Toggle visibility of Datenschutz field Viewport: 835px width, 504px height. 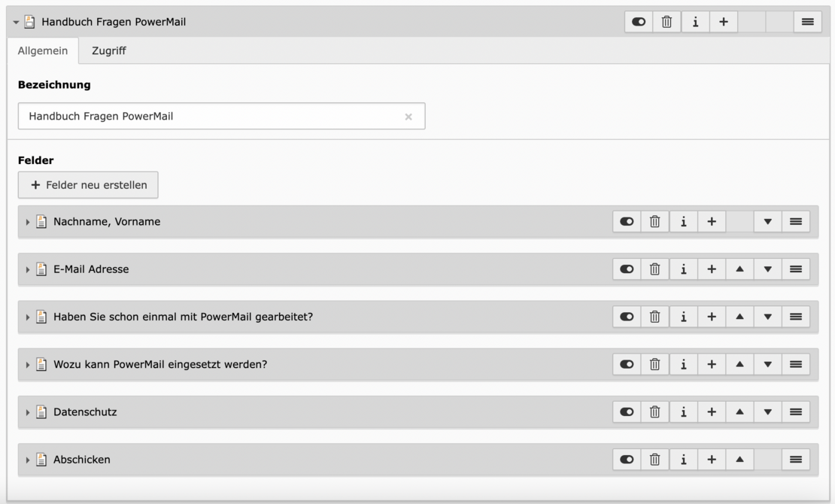(x=627, y=412)
